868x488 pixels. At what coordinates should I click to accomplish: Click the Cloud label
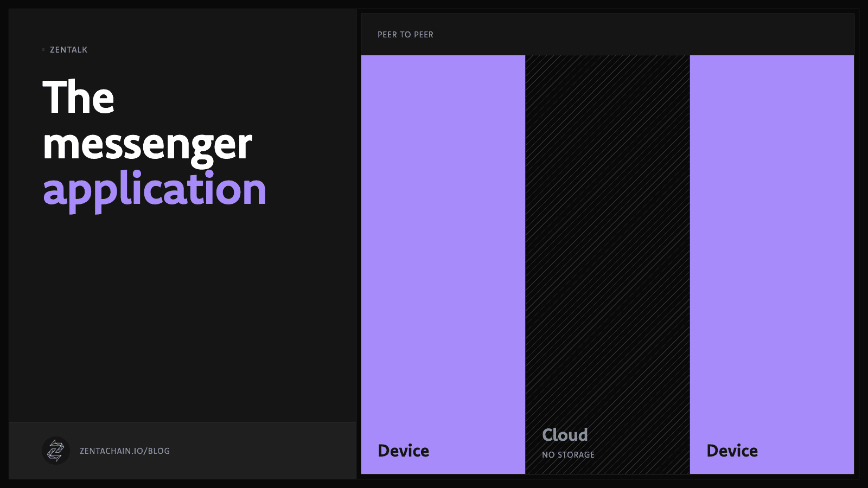(x=565, y=435)
